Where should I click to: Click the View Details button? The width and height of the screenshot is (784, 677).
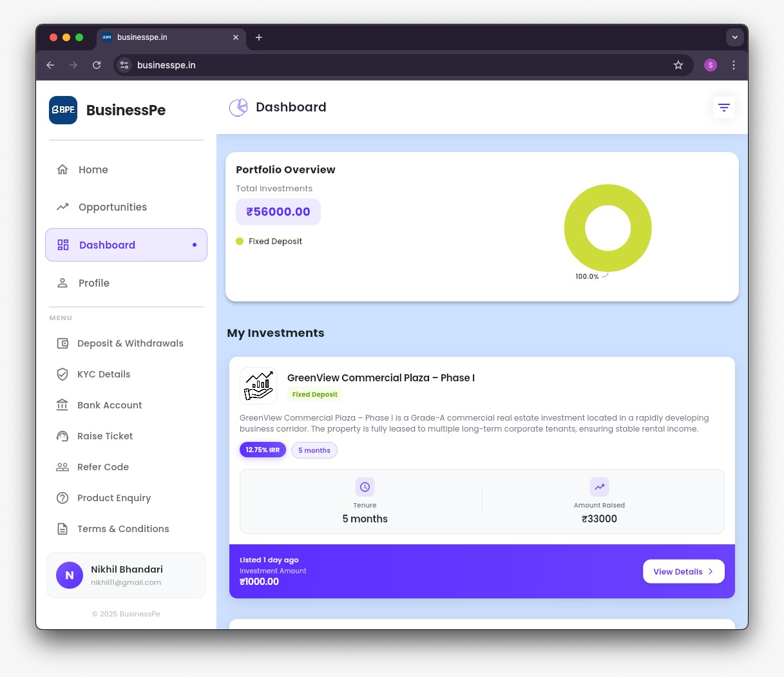[x=684, y=571]
